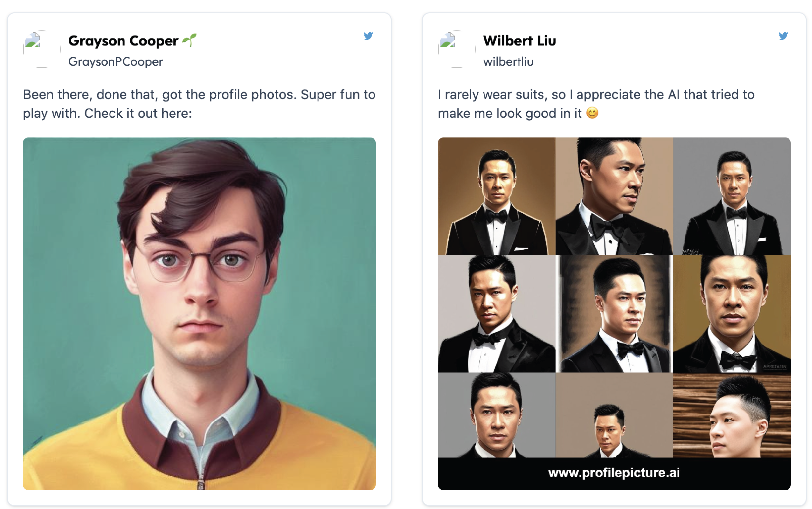Open the large portrait with teal background
The height and width of the screenshot is (509, 812).
point(199,313)
